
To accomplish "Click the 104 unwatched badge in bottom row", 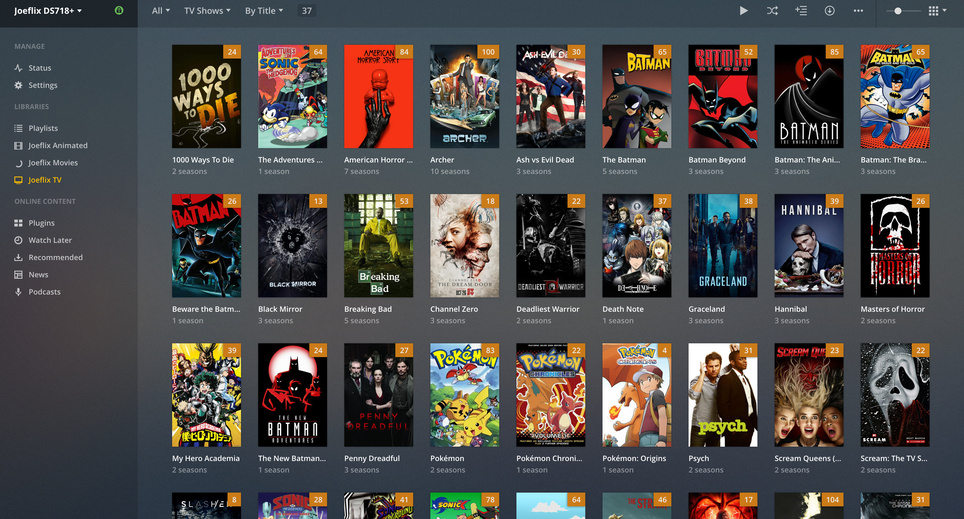I will (832, 500).
